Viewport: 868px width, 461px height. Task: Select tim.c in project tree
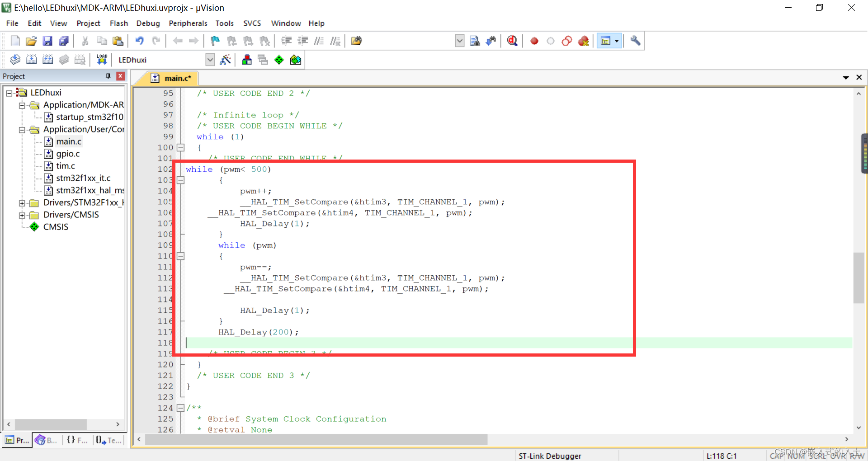[x=66, y=166]
